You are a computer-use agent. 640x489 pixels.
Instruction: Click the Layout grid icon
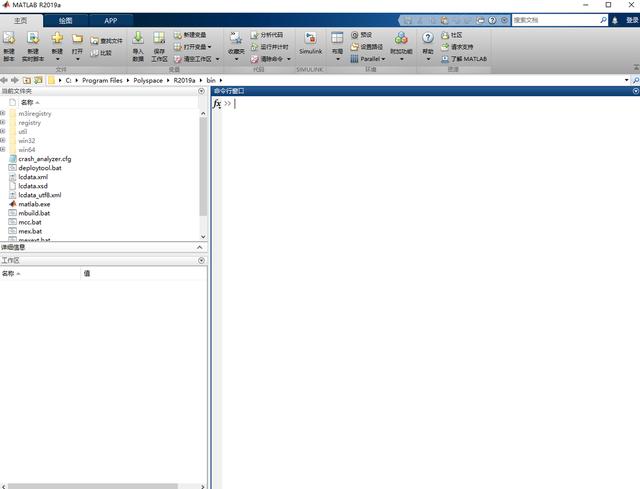pos(337,38)
